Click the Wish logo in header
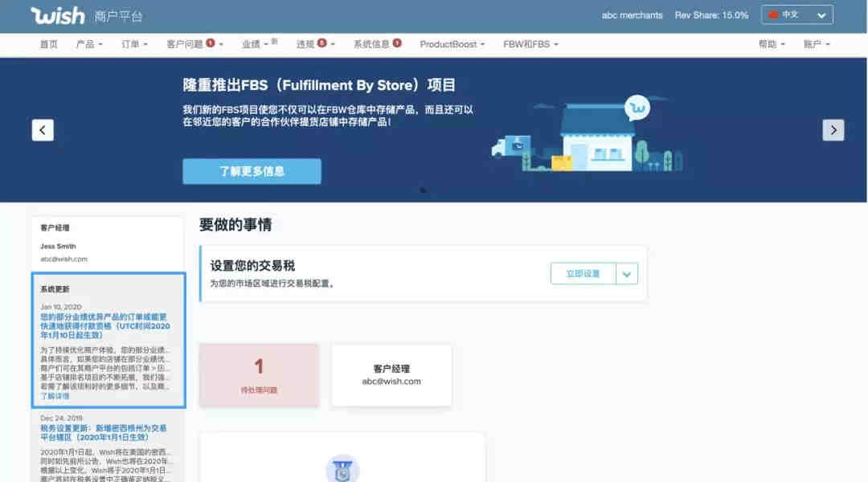Image resolution: width=868 pixels, height=482 pixels. pyautogui.click(x=58, y=15)
